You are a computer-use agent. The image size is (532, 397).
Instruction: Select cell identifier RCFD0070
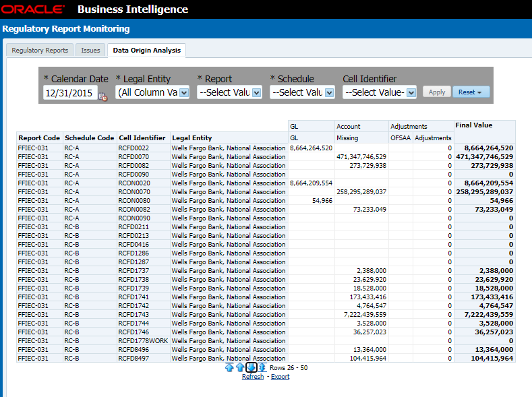(134, 156)
